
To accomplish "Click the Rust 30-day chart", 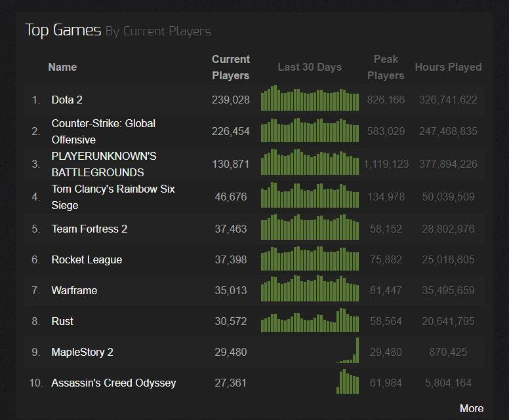I will tap(310, 320).
